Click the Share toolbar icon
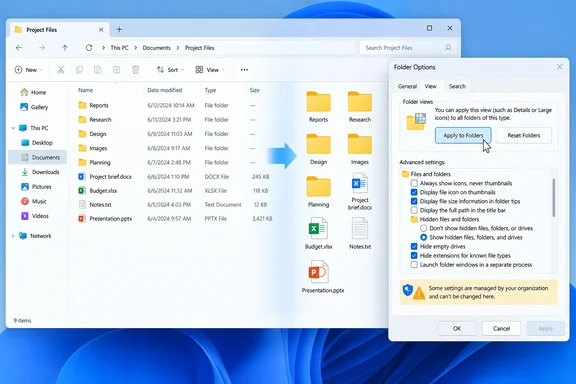576x384 pixels. click(116, 70)
